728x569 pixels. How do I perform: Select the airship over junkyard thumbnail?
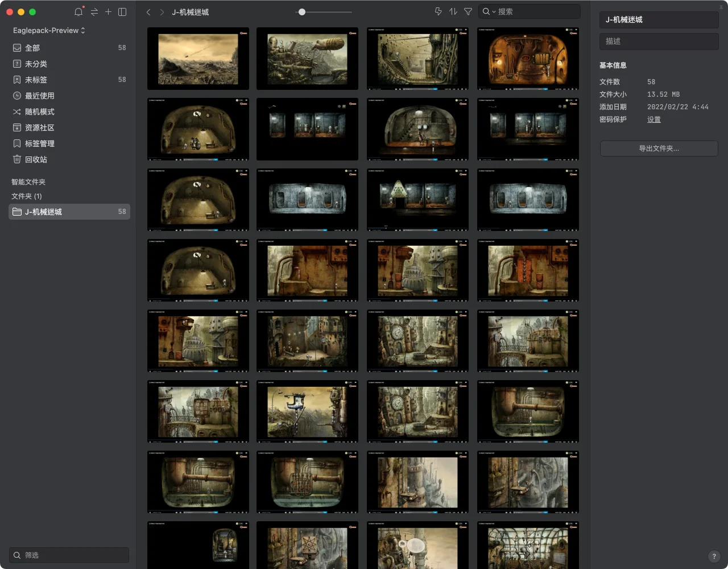[308, 59]
